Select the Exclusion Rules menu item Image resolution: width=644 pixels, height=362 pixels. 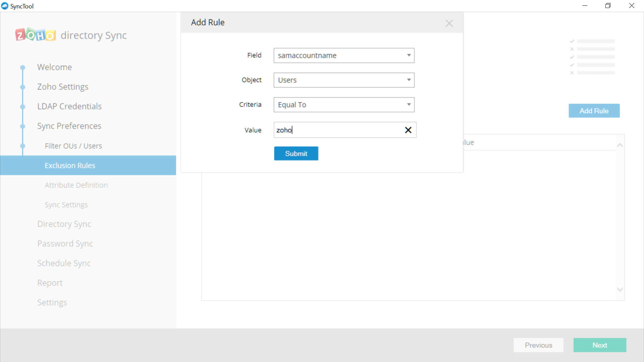[70, 166]
